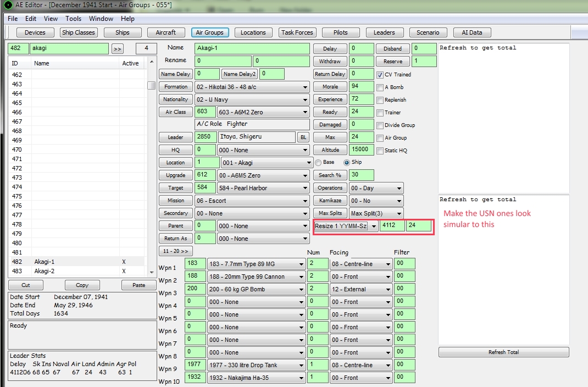Open the Edit menu
This screenshot has width=588, height=387.
[x=30, y=18]
